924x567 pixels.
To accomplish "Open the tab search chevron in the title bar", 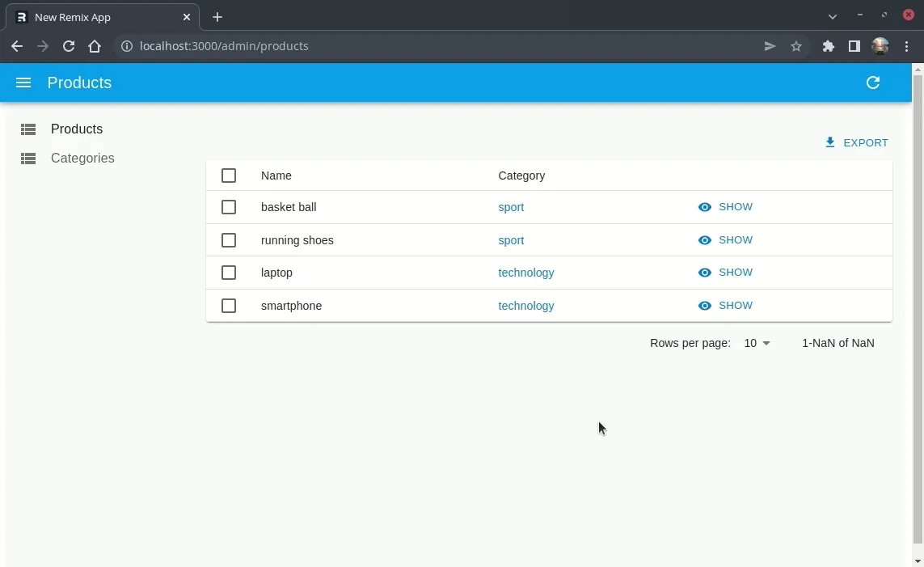I will (x=832, y=15).
